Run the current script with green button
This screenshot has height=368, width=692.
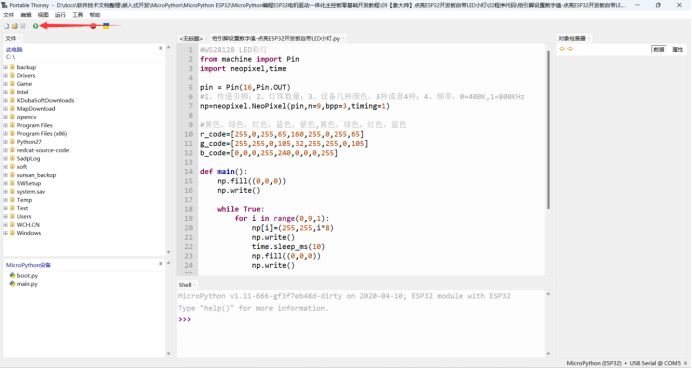point(36,26)
